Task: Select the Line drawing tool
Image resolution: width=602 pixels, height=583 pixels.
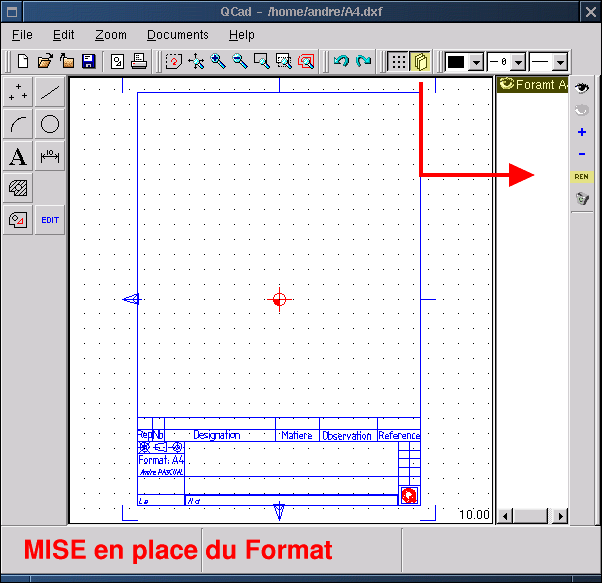Action: (x=50, y=93)
